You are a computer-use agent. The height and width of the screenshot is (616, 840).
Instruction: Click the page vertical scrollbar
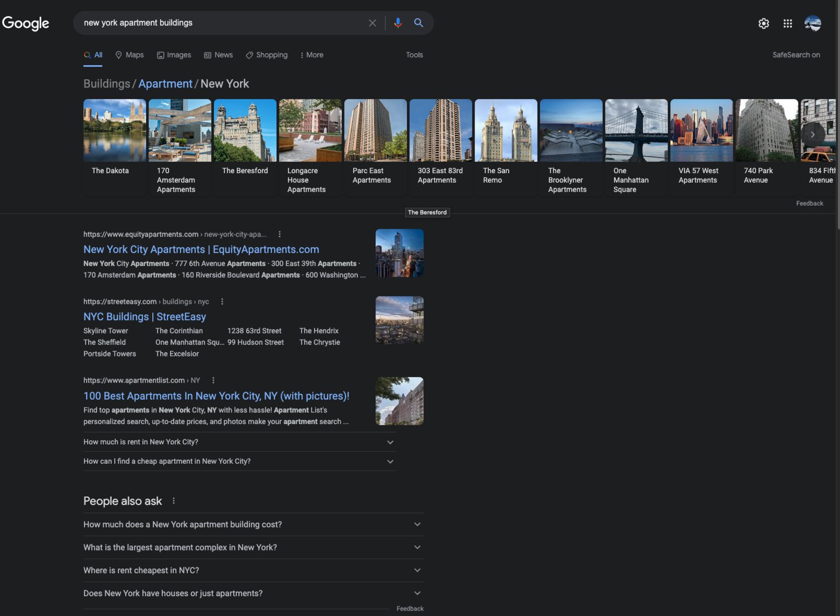838,115
